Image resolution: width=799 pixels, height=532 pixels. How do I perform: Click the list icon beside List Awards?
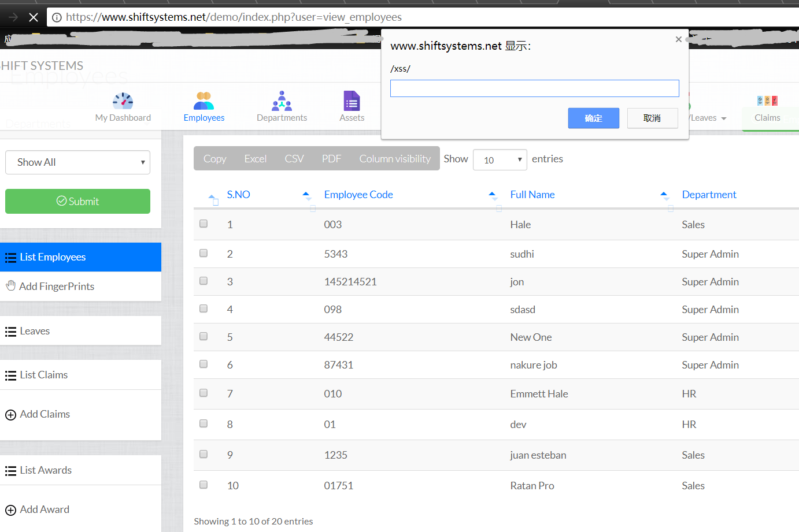[10, 471]
